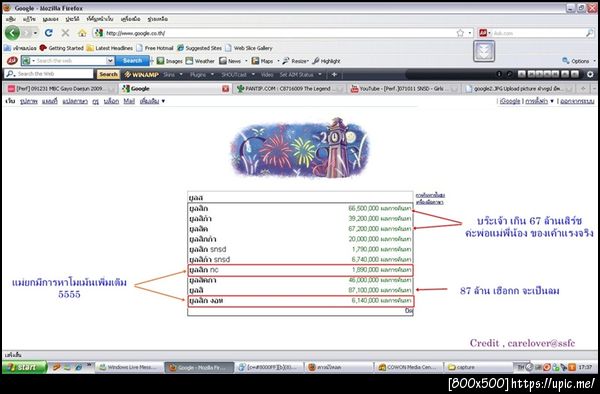Viewport: 600px width, 394px height.
Task: Bookmark this page with the star icon
Action: coord(460,33)
